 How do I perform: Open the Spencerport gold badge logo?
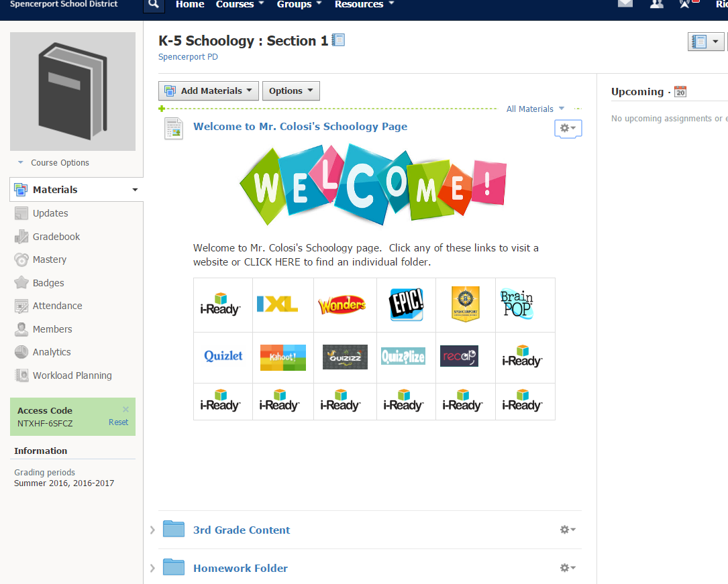tap(465, 304)
